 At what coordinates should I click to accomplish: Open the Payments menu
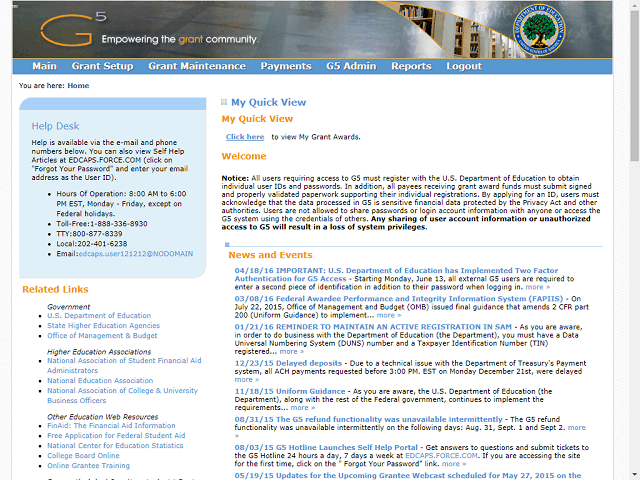286,66
